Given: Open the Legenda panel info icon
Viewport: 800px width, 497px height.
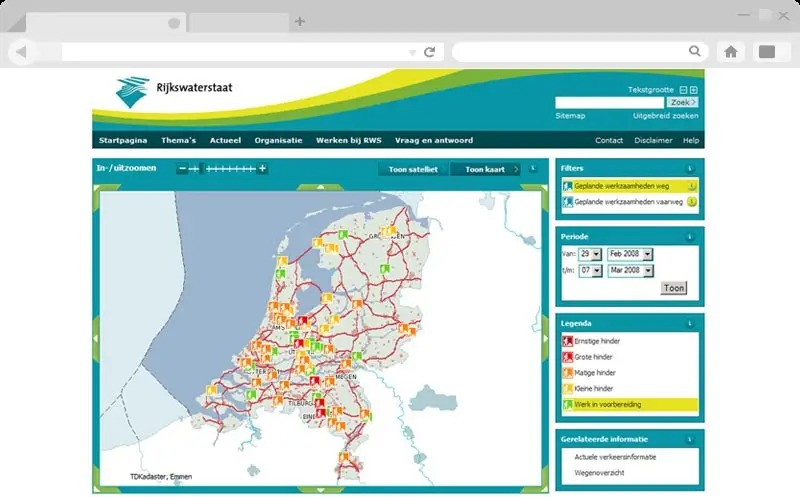Looking at the screenshot, I should tap(690, 324).
